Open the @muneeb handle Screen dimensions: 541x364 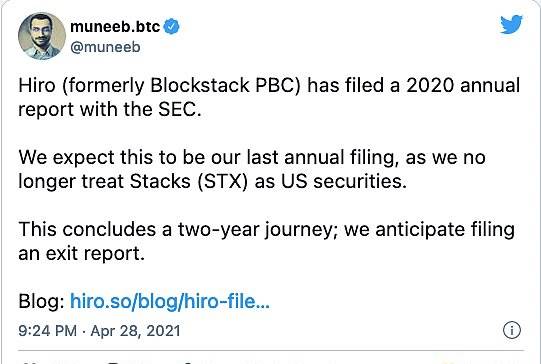[105, 47]
